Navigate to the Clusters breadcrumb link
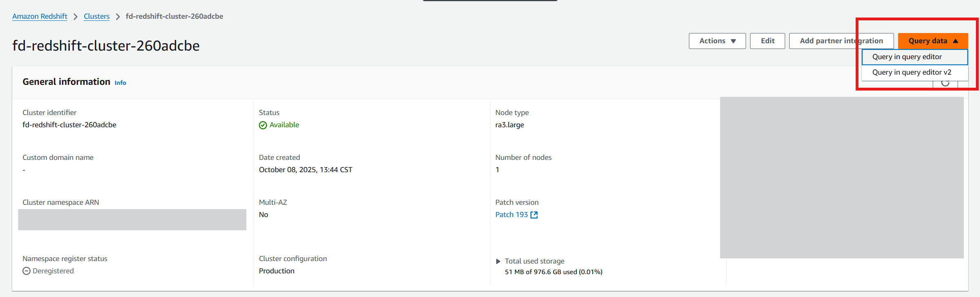Image resolution: width=980 pixels, height=297 pixels. pos(97,16)
